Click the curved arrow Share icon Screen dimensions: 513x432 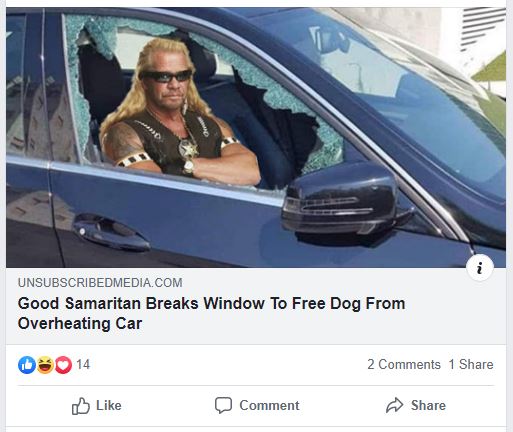tap(395, 405)
